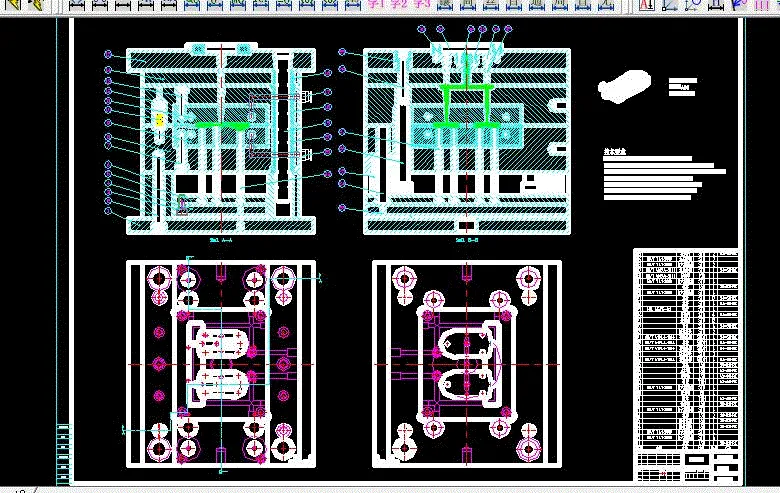Select the parts list table on the drawing
Image resolution: width=780 pixels, height=493 pixels.
coord(686,349)
